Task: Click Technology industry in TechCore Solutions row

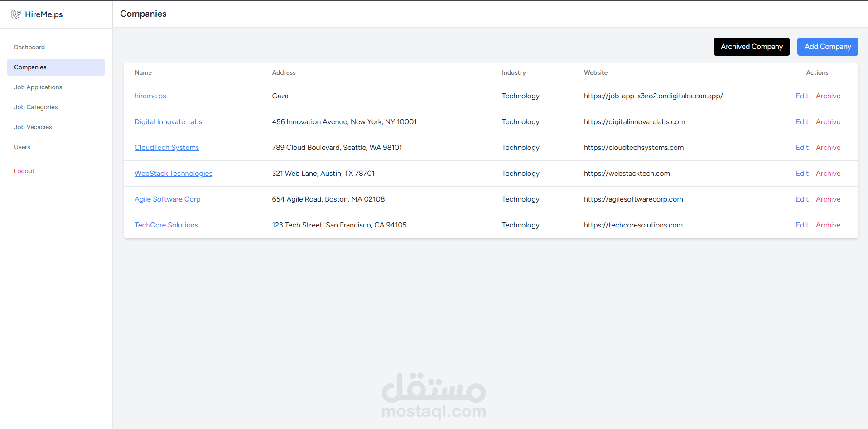Action: click(x=521, y=225)
